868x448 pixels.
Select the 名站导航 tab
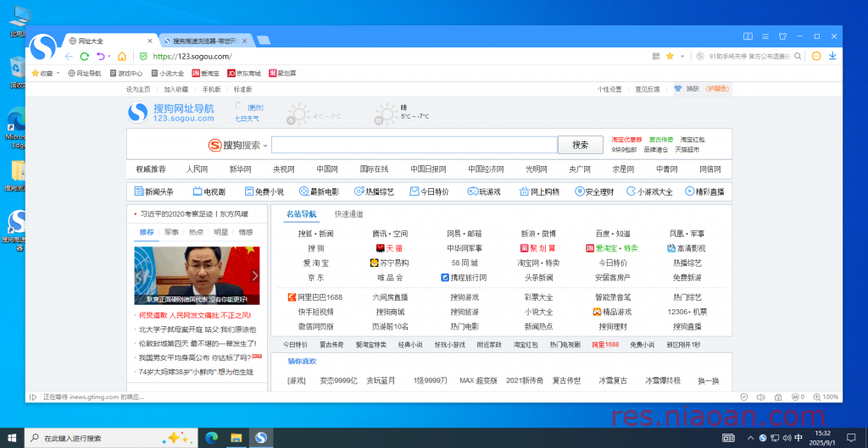[x=301, y=214]
